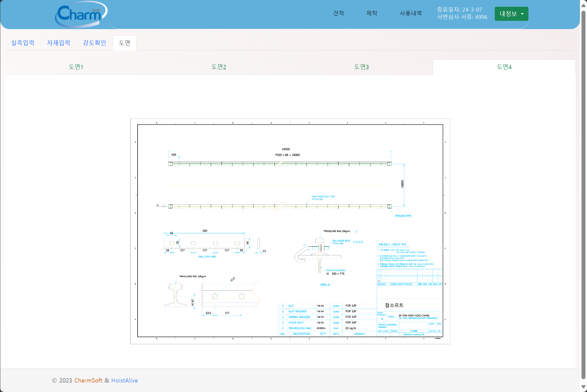Image resolution: width=587 pixels, height=392 pixels.
Task: Click the rail arrangement drawing image
Action: coord(290,231)
